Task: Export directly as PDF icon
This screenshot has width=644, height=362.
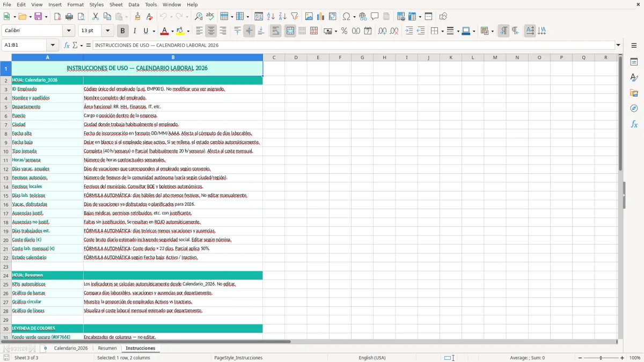Action: 57,17
